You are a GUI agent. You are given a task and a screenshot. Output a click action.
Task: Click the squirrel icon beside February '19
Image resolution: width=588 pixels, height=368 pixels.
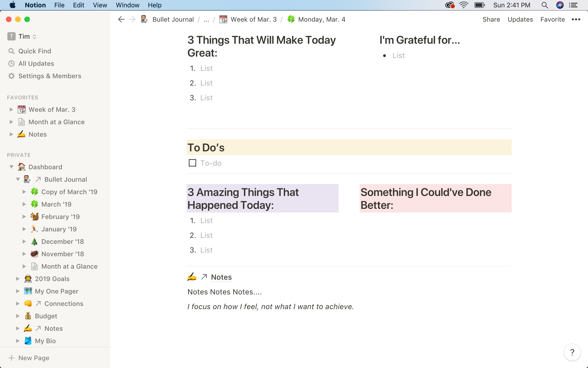pyautogui.click(x=34, y=217)
